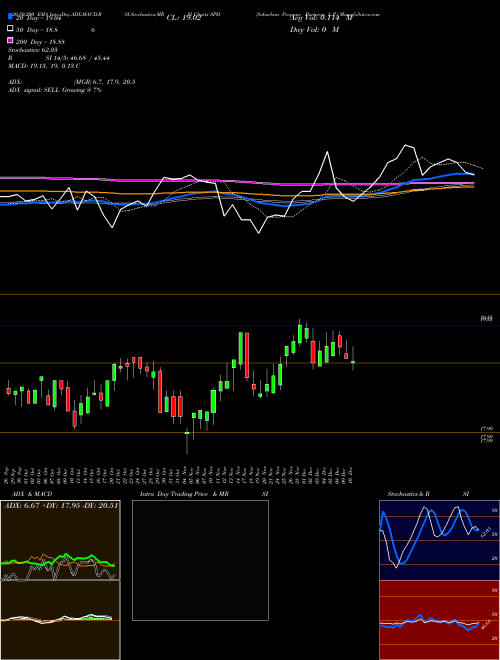500x660 pixels.
Task: Click the '(MGR) 6.7, 17.9, 20.5' ADX values
Action: click(x=104, y=82)
